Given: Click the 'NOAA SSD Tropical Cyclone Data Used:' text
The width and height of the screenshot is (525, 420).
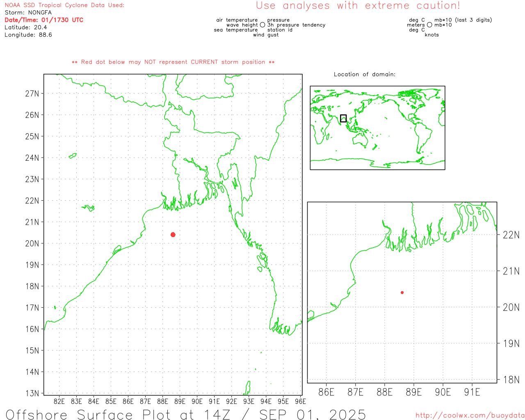Looking at the screenshot, I should point(64,5).
